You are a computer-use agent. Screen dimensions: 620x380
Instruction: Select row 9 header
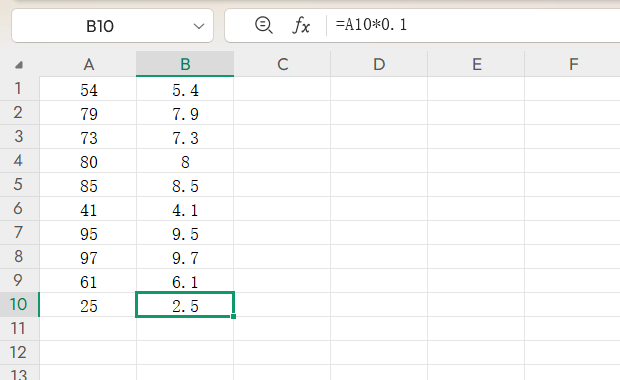click(x=19, y=280)
